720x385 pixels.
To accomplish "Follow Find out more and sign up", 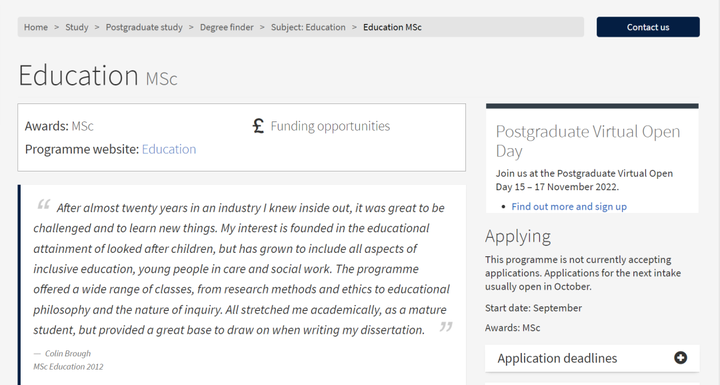I will (x=569, y=207).
